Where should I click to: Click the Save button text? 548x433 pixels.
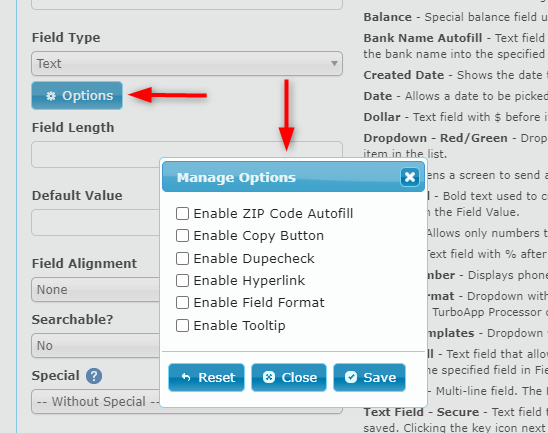click(380, 377)
